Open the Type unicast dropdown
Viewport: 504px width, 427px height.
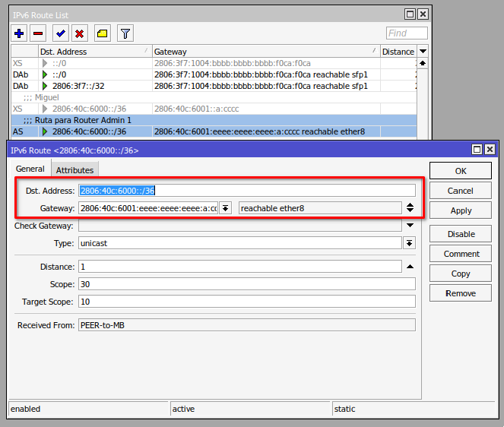[x=410, y=243]
